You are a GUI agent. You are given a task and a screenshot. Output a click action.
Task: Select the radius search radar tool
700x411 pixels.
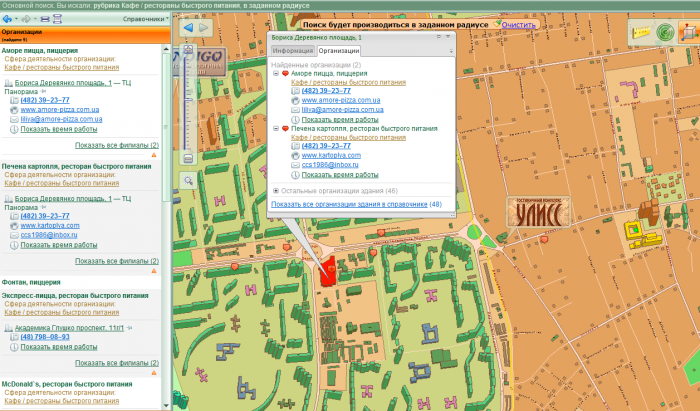pyautogui.click(x=665, y=33)
